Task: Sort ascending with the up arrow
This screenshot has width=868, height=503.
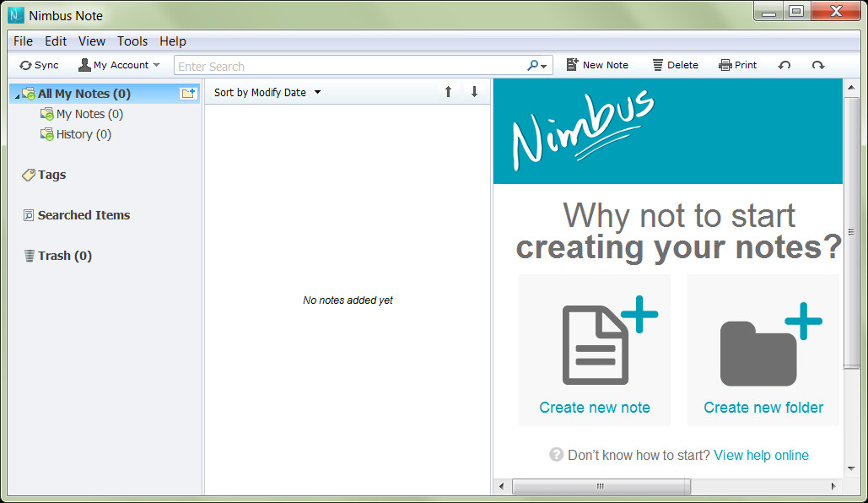Action: [x=449, y=92]
